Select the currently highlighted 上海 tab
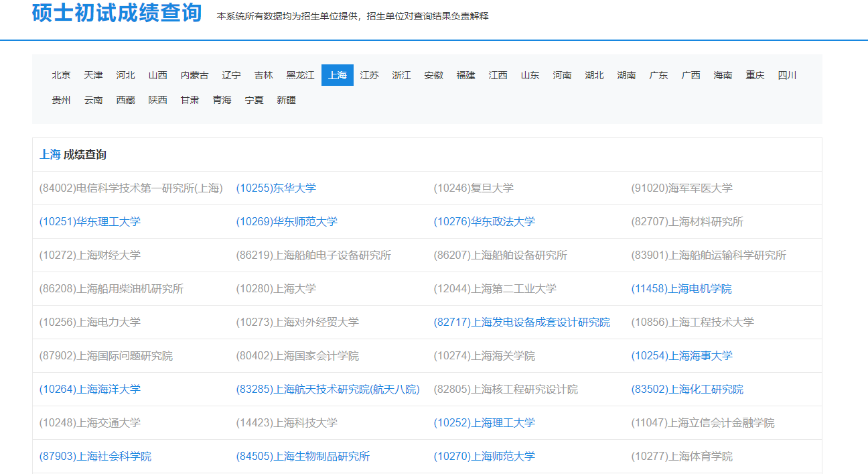Image resolution: width=868 pixels, height=474 pixels. [x=337, y=75]
